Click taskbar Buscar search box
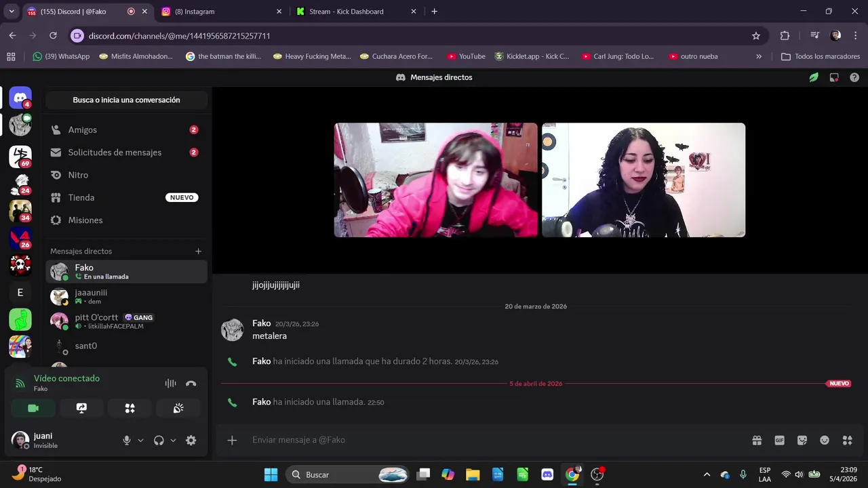868x488 pixels. pos(348,474)
